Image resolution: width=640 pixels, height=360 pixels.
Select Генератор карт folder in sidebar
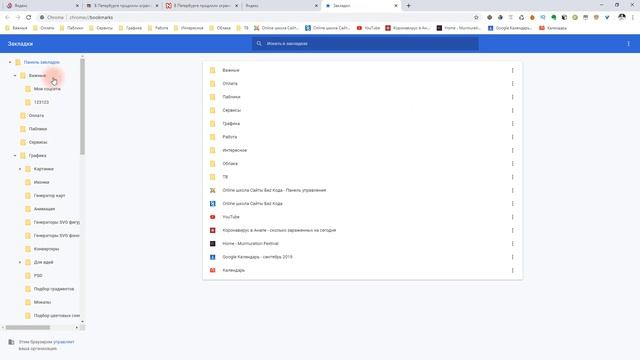tap(49, 196)
